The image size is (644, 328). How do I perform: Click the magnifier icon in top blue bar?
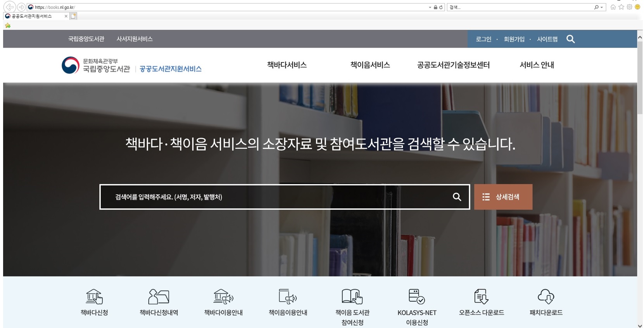[570, 39]
